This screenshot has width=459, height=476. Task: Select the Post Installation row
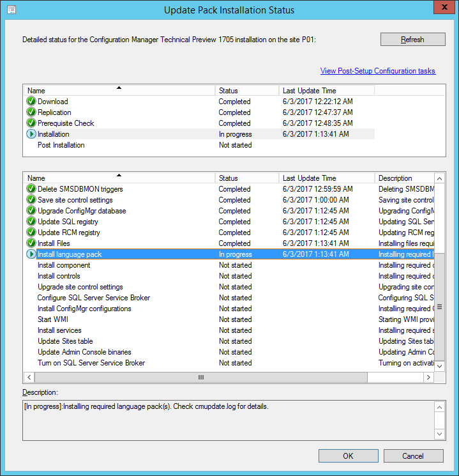tap(200, 145)
